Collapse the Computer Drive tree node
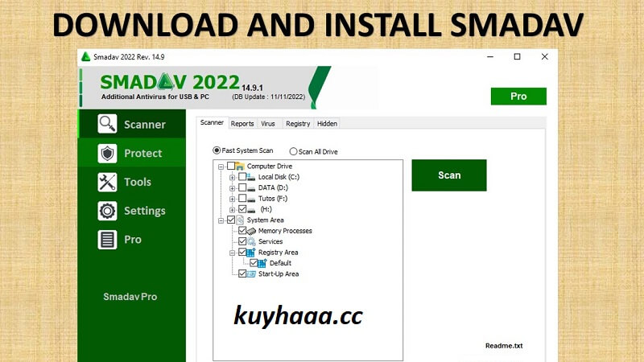The height and width of the screenshot is (362, 644). [x=221, y=167]
